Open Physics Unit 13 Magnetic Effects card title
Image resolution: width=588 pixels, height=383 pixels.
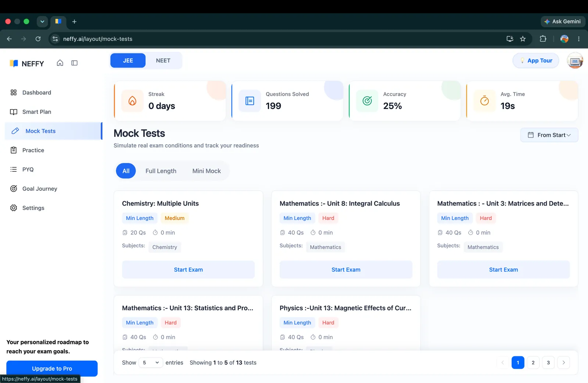345,308
